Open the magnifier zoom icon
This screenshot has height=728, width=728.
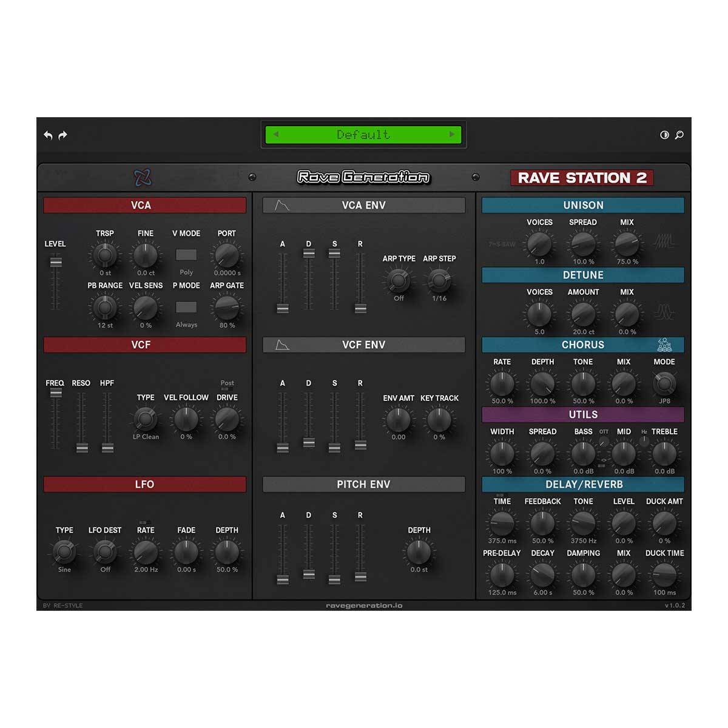click(x=679, y=135)
